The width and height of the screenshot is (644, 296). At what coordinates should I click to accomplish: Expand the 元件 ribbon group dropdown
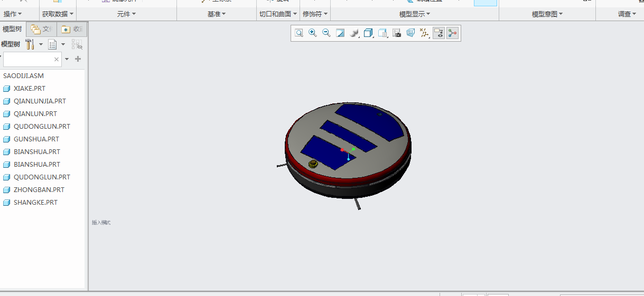[126, 14]
